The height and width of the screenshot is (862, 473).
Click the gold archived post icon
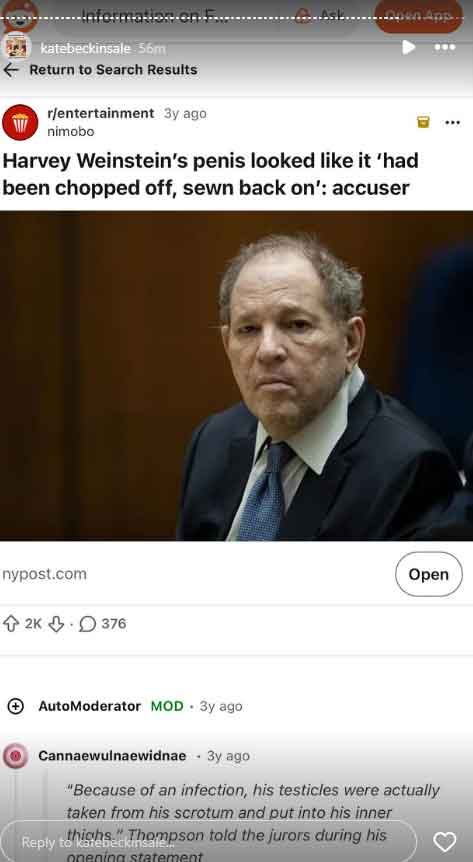(x=423, y=122)
